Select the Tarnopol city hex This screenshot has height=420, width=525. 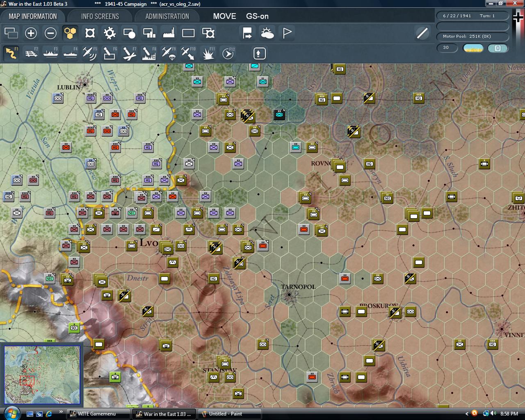click(289, 294)
